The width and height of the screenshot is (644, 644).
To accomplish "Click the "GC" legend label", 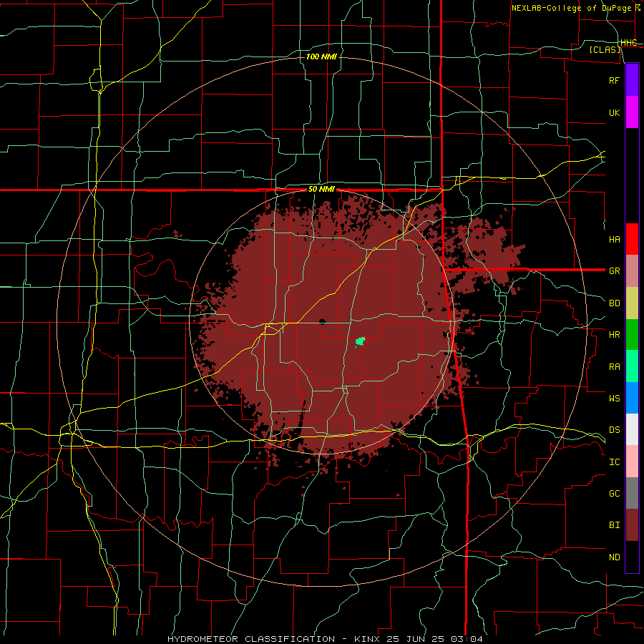I will point(614,494).
